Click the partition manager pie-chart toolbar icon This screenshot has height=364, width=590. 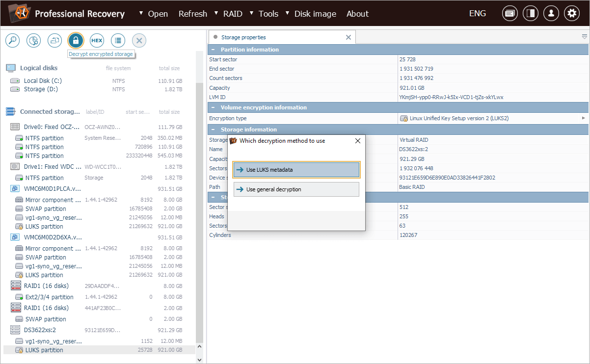click(33, 41)
